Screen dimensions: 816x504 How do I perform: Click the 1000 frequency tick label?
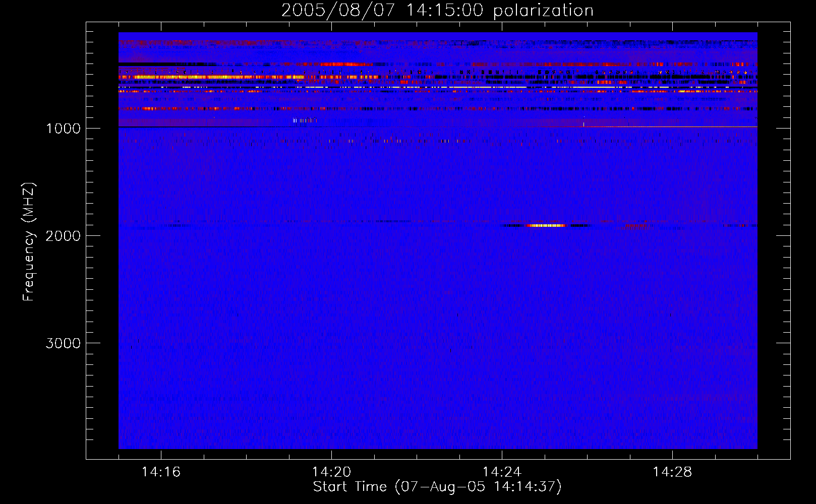point(63,129)
